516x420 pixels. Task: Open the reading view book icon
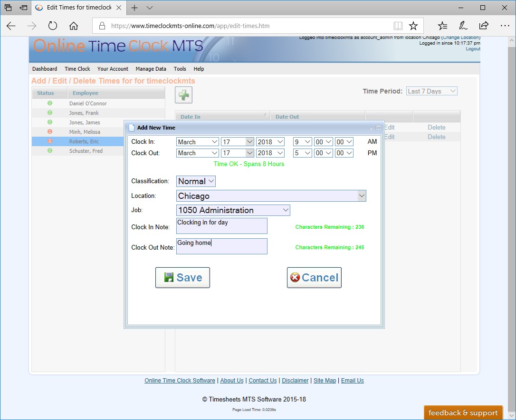coord(398,26)
